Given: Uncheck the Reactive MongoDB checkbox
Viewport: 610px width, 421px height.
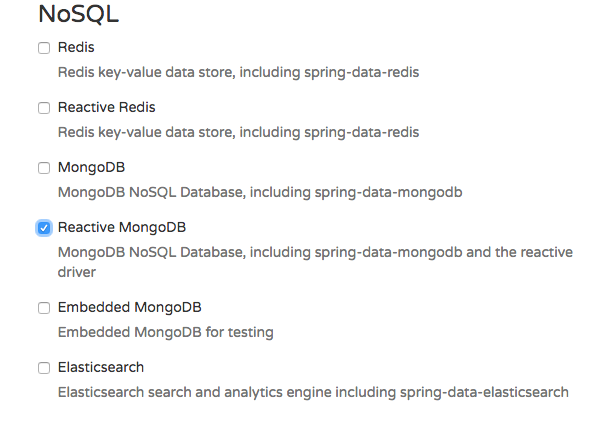Looking at the screenshot, I should tap(44, 228).
